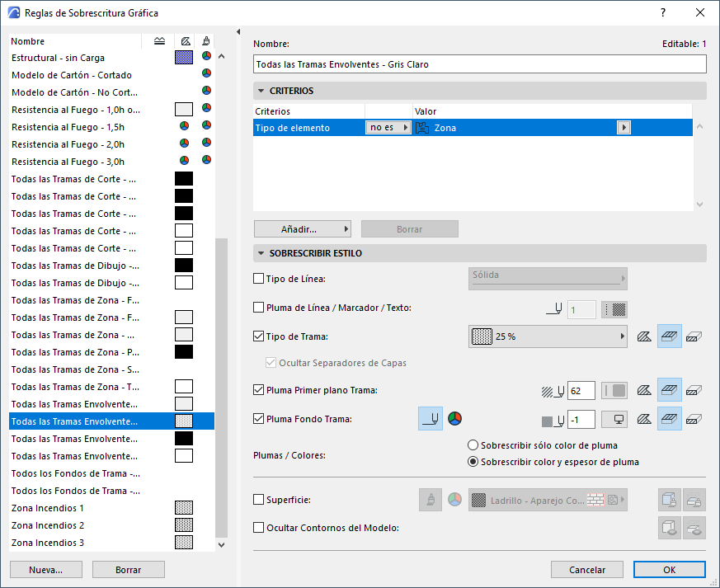Image resolution: width=720 pixels, height=588 pixels.
Task: Click second Superficie row override scope icon
Action: coord(694,500)
